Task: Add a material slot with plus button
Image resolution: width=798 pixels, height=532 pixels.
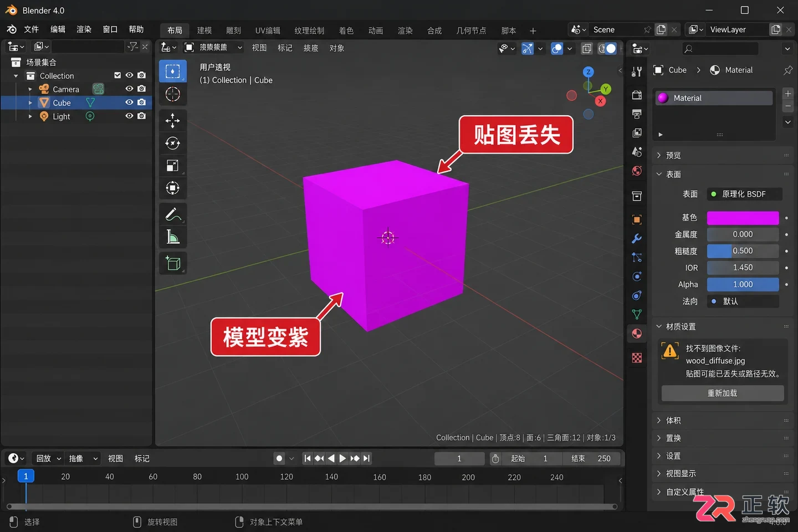Action: coord(788,94)
